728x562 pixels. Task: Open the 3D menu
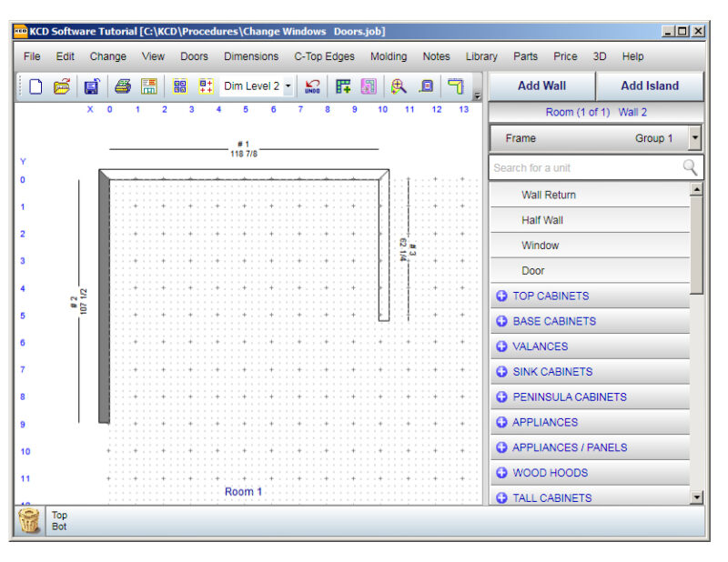[x=600, y=56]
